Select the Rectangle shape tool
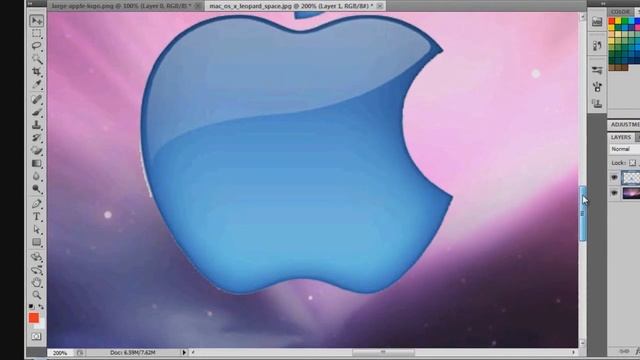 (36, 242)
